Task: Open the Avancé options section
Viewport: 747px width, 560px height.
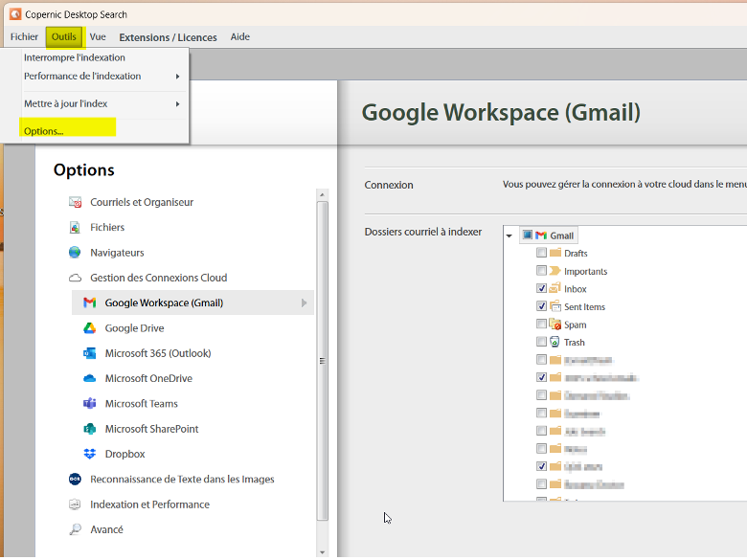Action: 106,529
